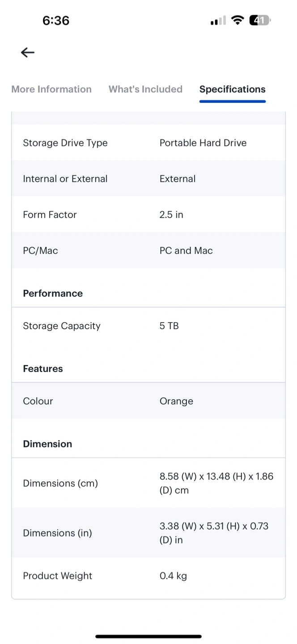This screenshot has width=297, height=644.
Task: Tap the Dimensions (cm) value text
Action: pyautogui.click(x=216, y=483)
